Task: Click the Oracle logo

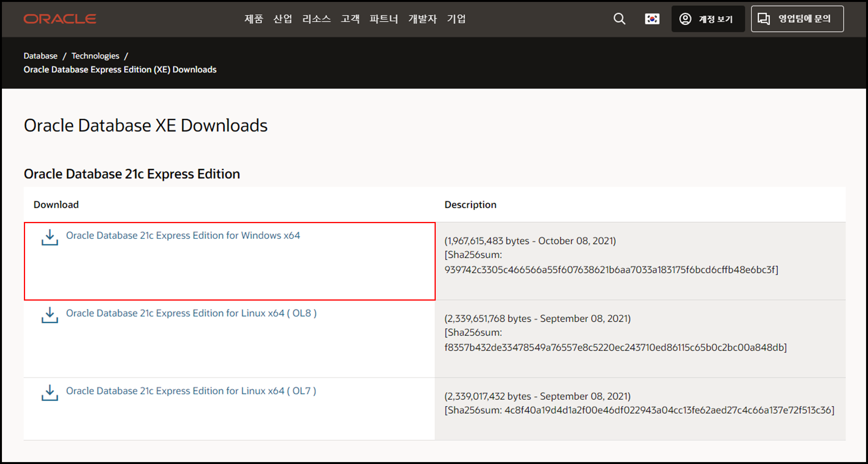Action: [x=60, y=19]
